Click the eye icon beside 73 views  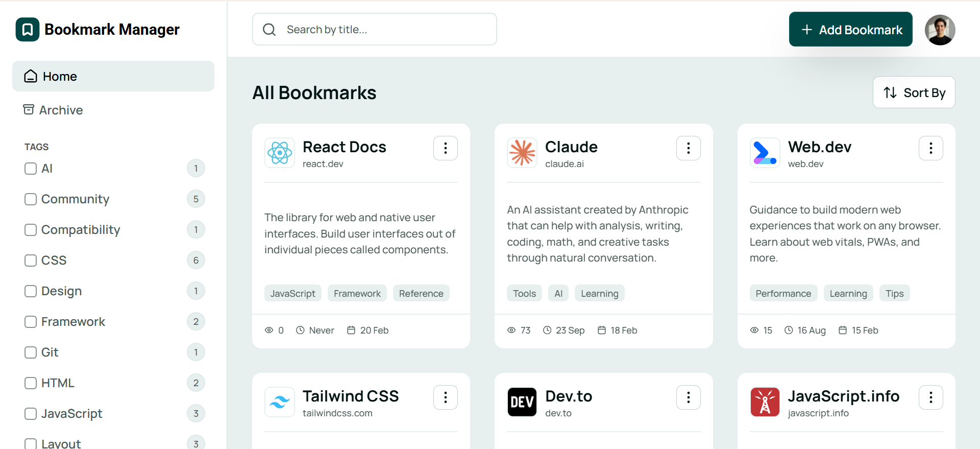tap(511, 330)
